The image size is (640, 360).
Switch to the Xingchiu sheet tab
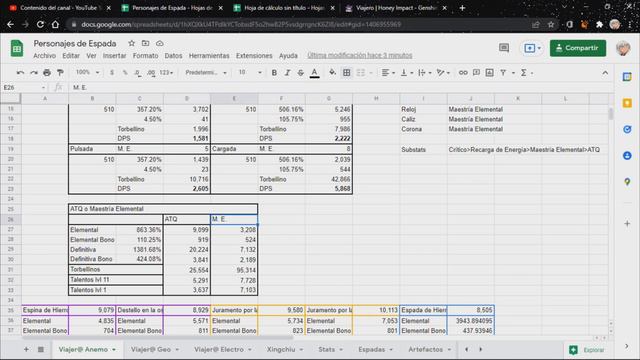(x=285, y=350)
